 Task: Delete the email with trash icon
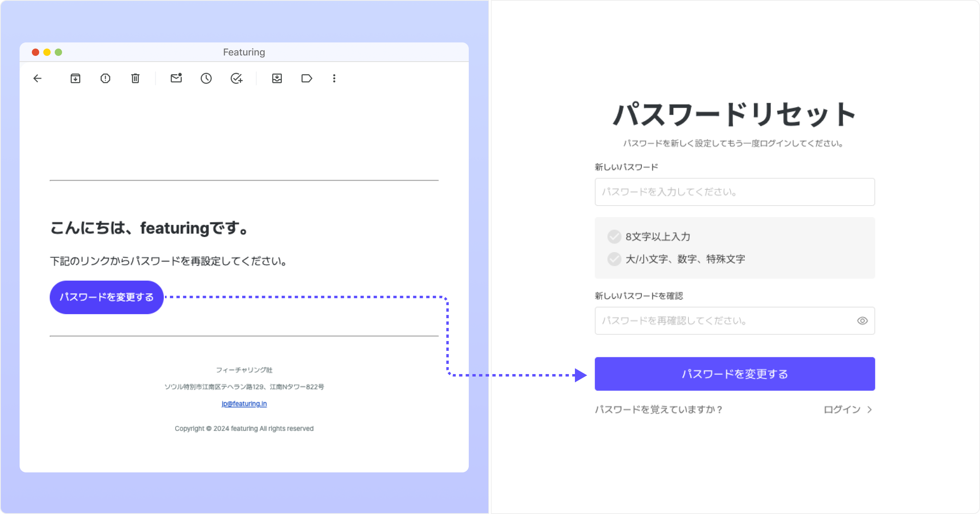click(135, 78)
